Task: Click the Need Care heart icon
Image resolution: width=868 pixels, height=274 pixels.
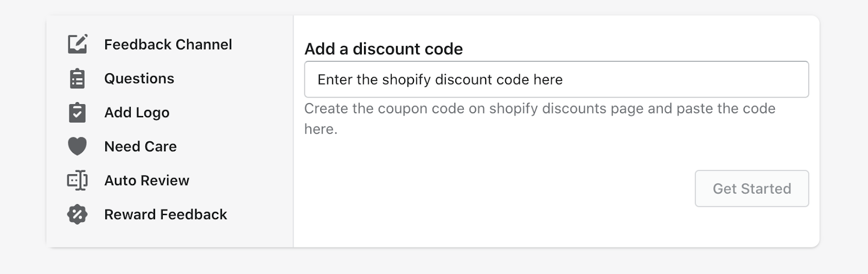Action: coord(77,146)
